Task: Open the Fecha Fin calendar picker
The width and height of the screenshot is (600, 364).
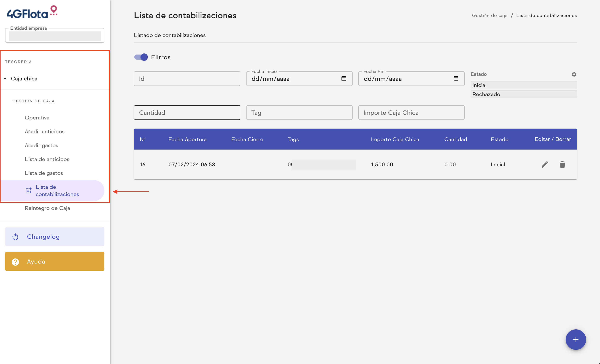Action: 456,79
